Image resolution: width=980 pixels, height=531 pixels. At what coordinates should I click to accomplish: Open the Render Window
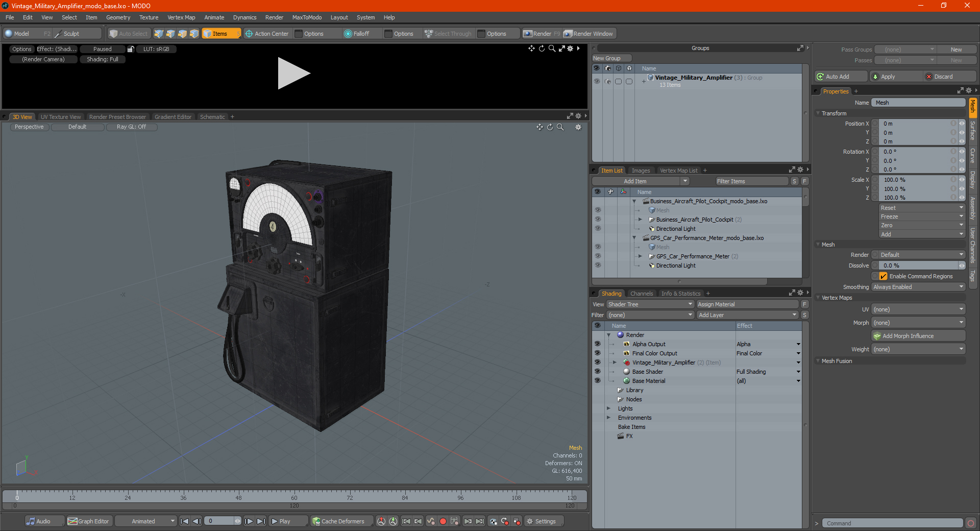coord(589,34)
